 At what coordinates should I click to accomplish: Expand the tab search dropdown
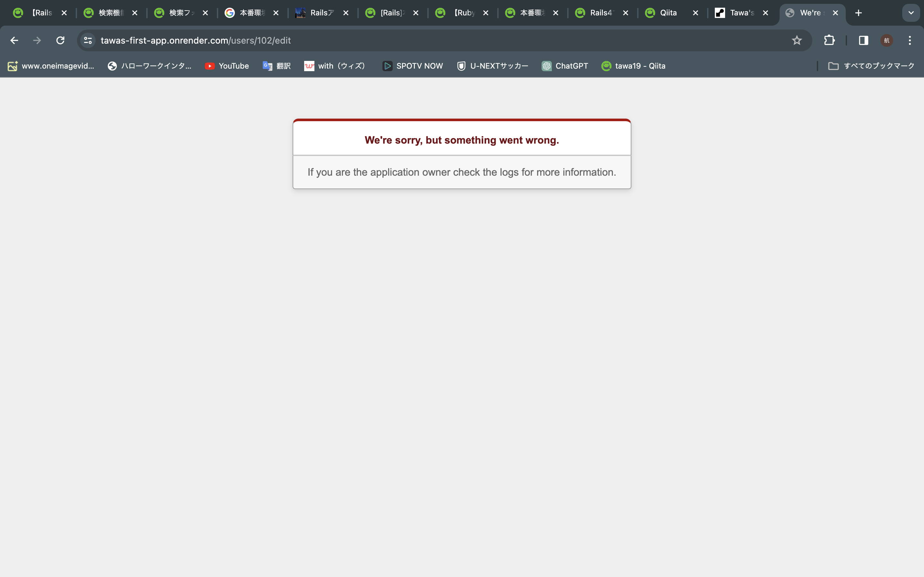pos(911,13)
